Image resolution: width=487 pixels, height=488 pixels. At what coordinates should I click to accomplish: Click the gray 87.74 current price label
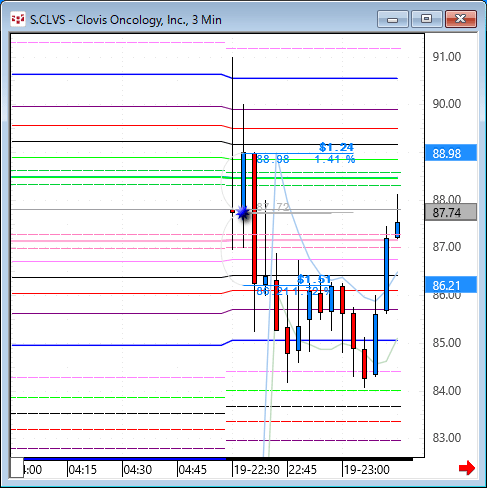coord(451,212)
